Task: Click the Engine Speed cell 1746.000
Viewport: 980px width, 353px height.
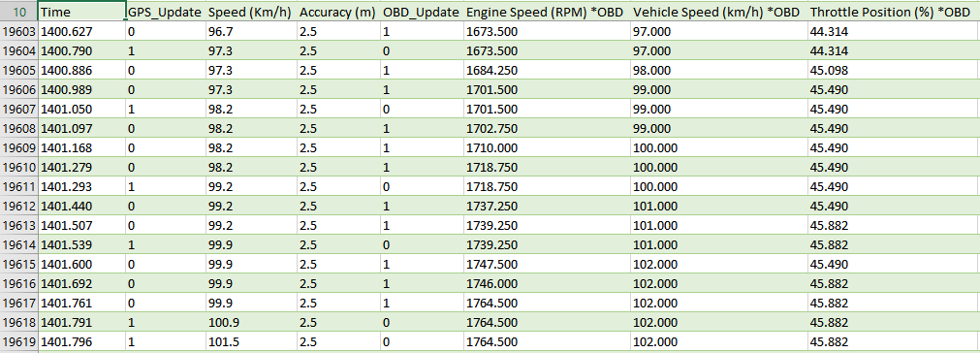Action: [547, 283]
